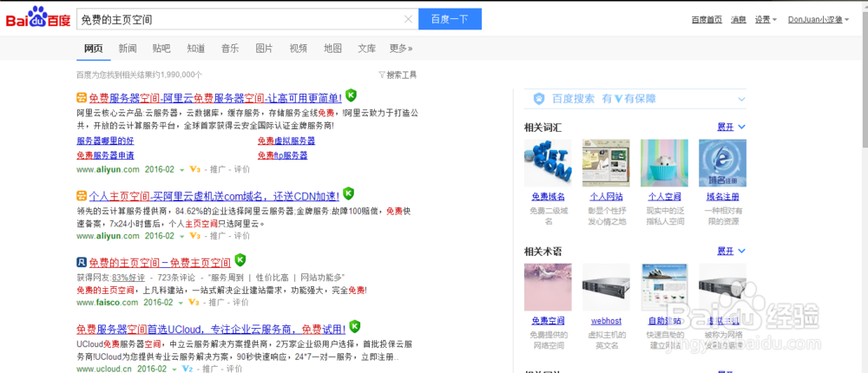Open the V3 credit badge on faisco result
The height and width of the screenshot is (373, 868).
[x=194, y=302]
